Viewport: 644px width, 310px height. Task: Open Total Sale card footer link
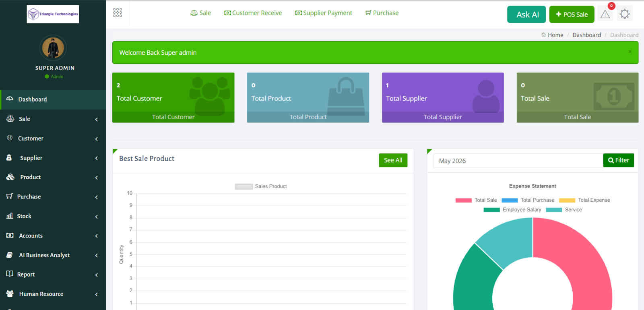tap(578, 117)
